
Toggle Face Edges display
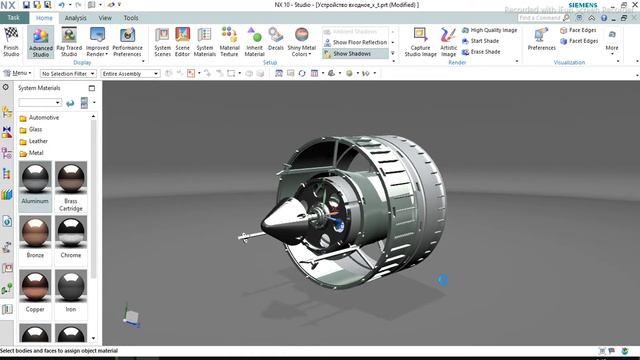coord(578,30)
